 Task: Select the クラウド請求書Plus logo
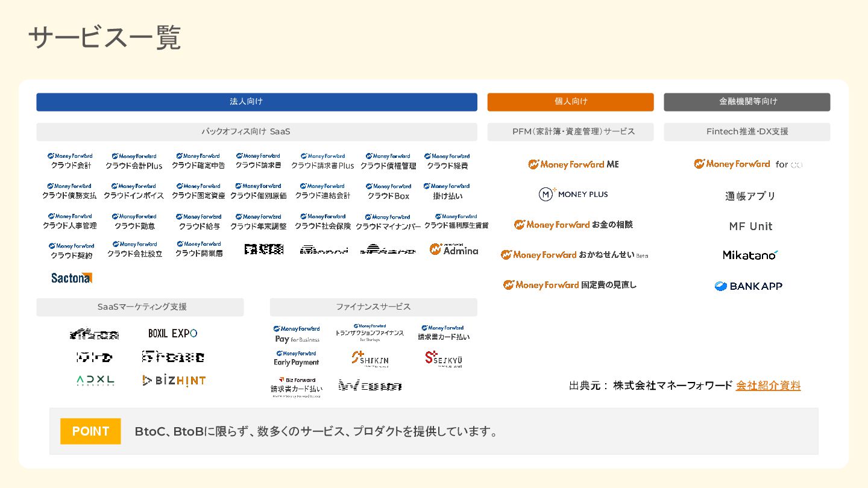click(322, 161)
